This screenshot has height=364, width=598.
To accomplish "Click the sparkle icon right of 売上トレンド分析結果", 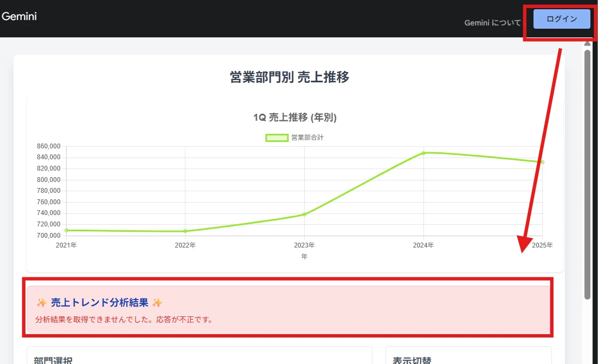I will pos(157,303).
